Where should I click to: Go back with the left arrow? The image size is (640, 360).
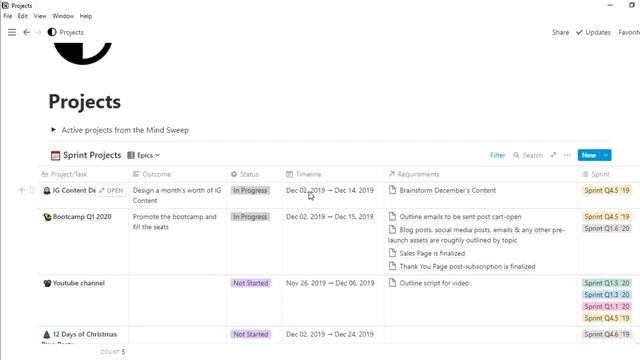(x=27, y=32)
